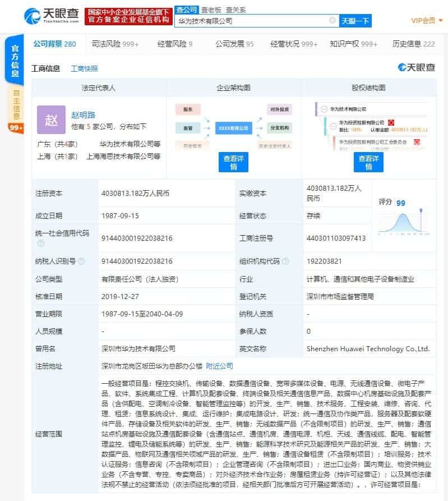Select organization code 192203821

(324, 261)
